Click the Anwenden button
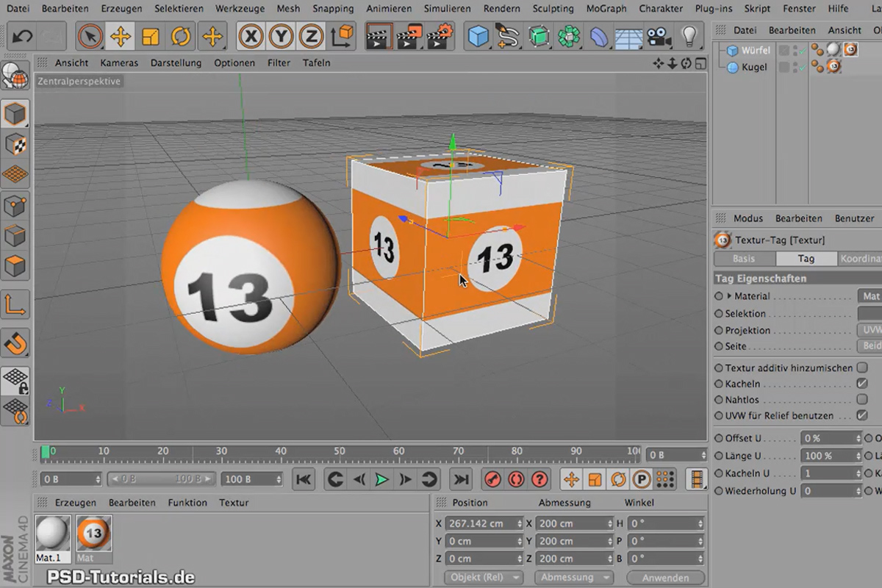The image size is (882, 588). [x=665, y=578]
